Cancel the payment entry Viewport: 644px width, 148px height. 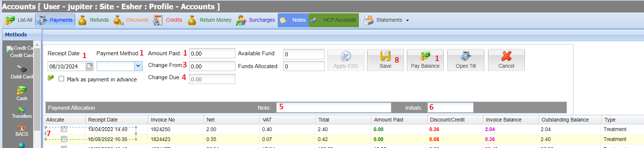point(506,60)
